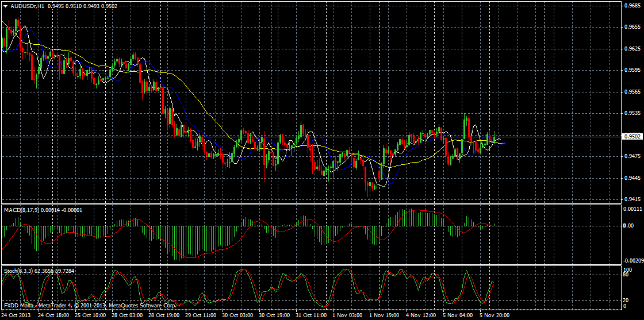Click the 100 Stochastic scale label
This screenshot has height=320, width=644.
coord(628,269)
